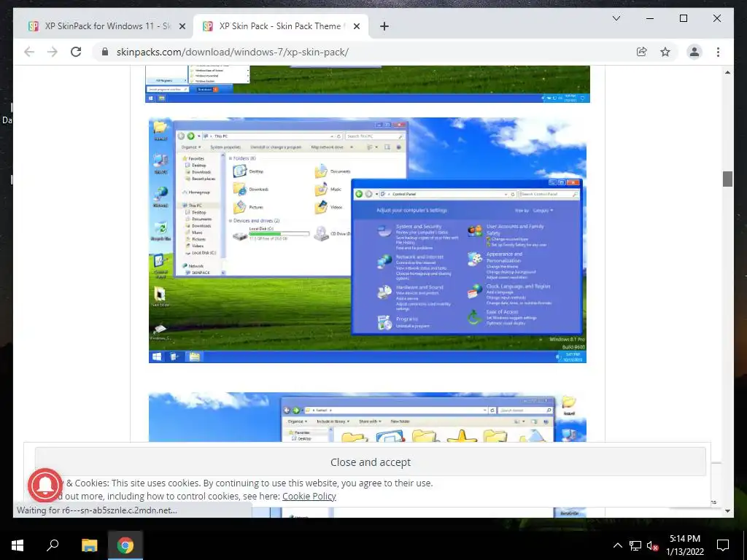The image size is (747, 560).
Task: Show hidden system tray icons
Action: [x=617, y=545]
